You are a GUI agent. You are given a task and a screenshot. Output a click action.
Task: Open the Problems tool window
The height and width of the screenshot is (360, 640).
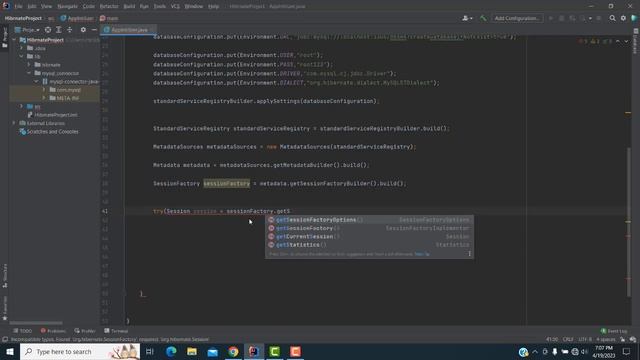coord(53,331)
